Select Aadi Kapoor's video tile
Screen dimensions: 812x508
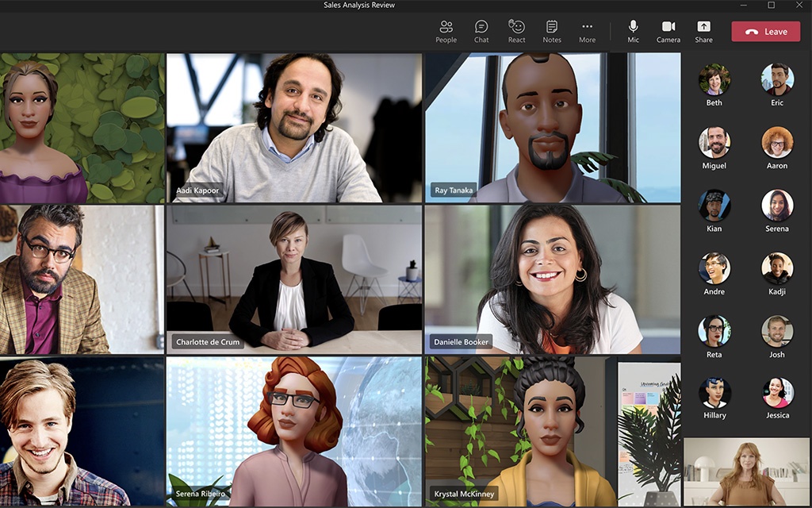coord(293,127)
